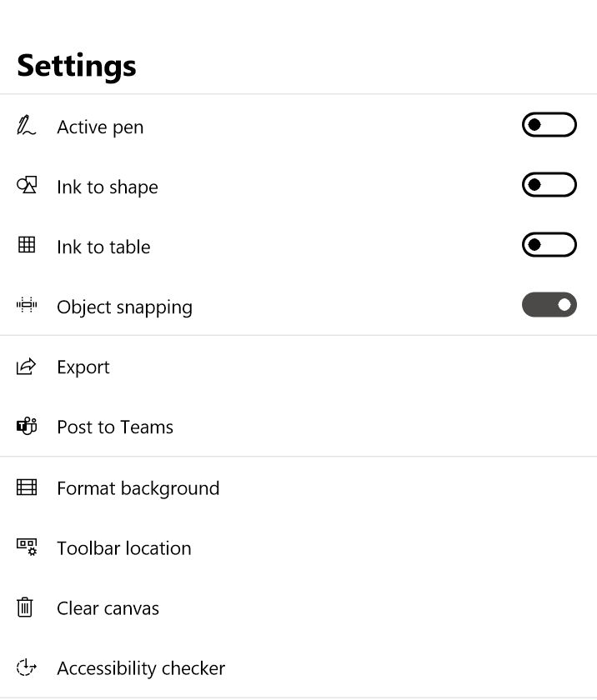The height and width of the screenshot is (700, 597).
Task: Click the Ink to shape icon
Action: coord(26,187)
